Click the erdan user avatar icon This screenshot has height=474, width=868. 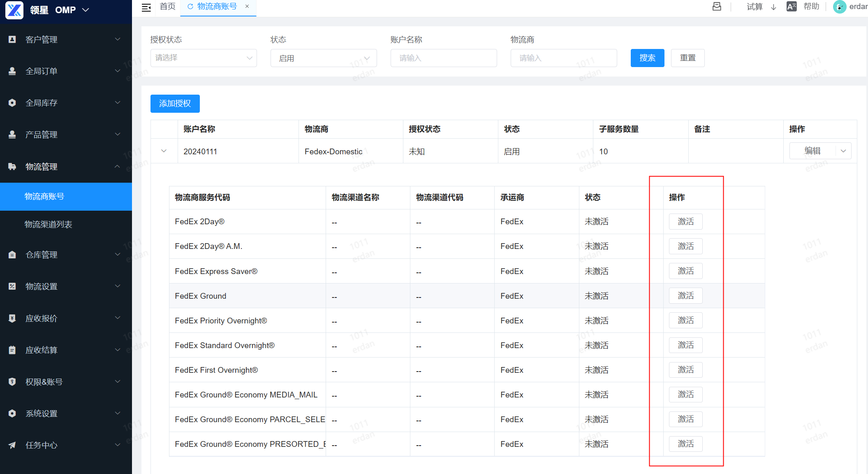(x=839, y=7)
